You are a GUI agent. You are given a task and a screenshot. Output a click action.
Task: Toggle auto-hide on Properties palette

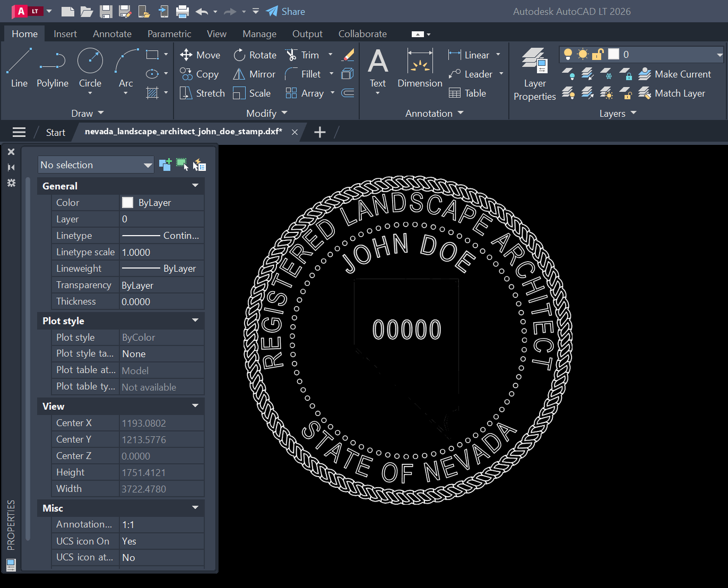tap(11, 167)
